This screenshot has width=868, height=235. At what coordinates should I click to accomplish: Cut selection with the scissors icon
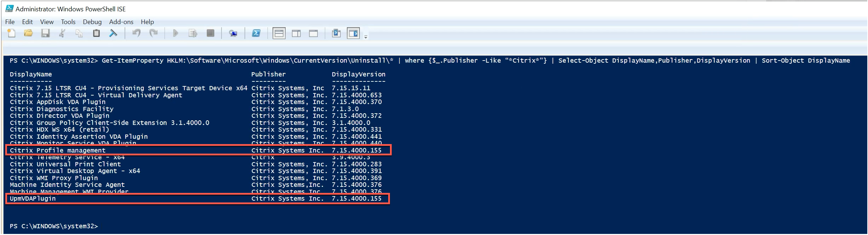point(62,33)
